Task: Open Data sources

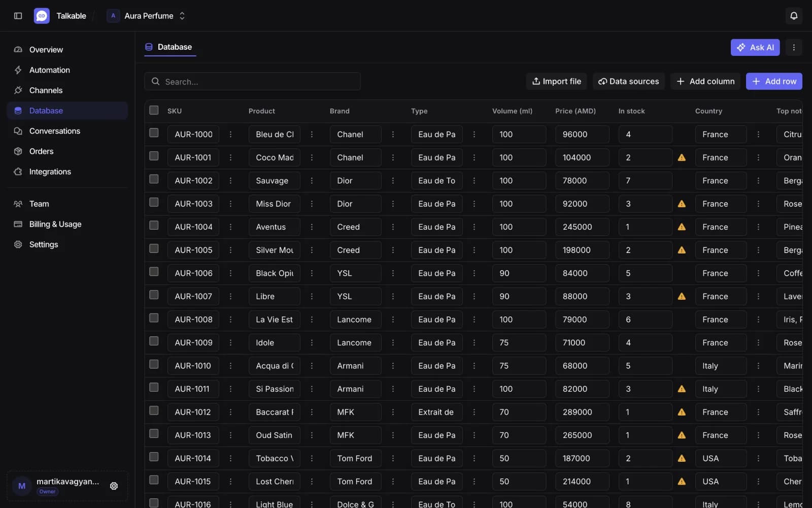Action: click(x=629, y=81)
